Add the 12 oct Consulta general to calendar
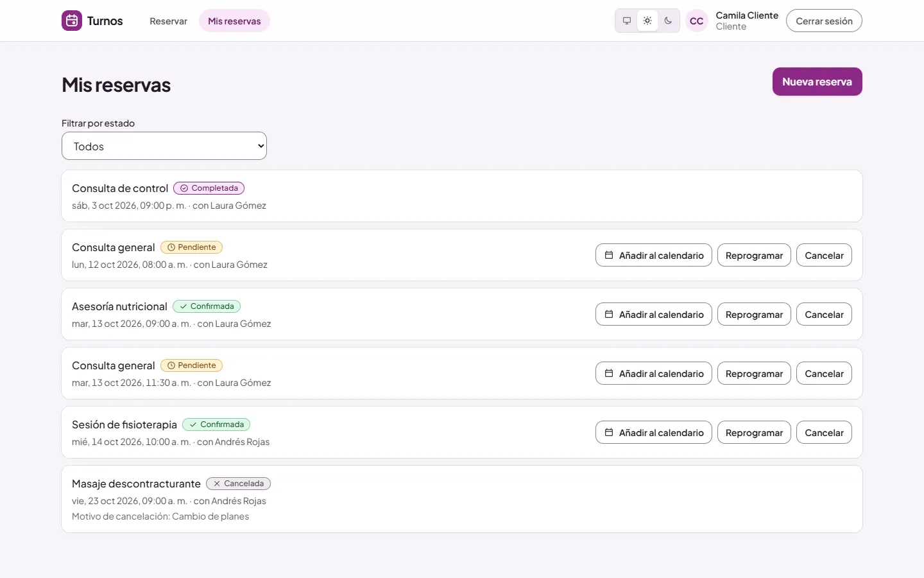 654,255
